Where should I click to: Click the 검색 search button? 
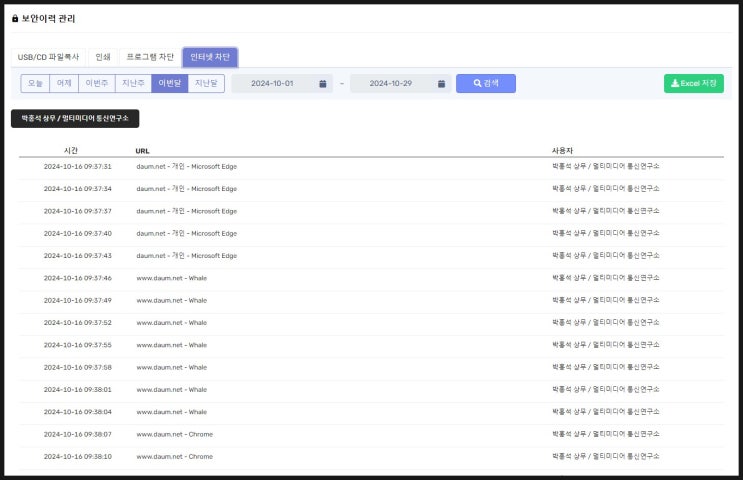point(486,83)
